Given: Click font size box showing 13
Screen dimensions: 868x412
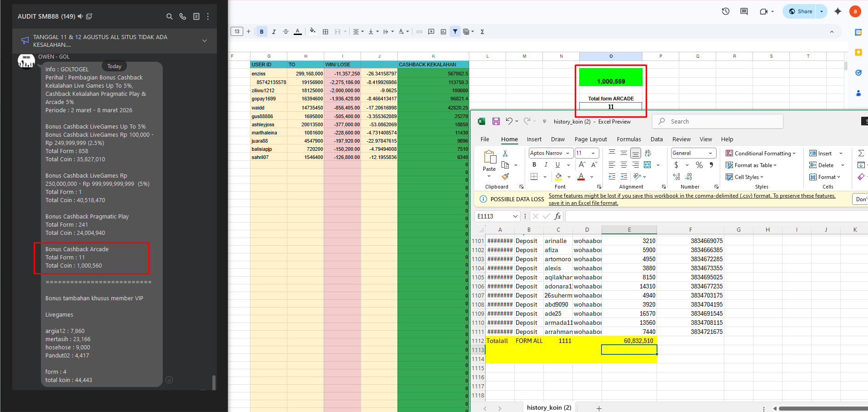Looking at the screenshot, I should 237,31.
